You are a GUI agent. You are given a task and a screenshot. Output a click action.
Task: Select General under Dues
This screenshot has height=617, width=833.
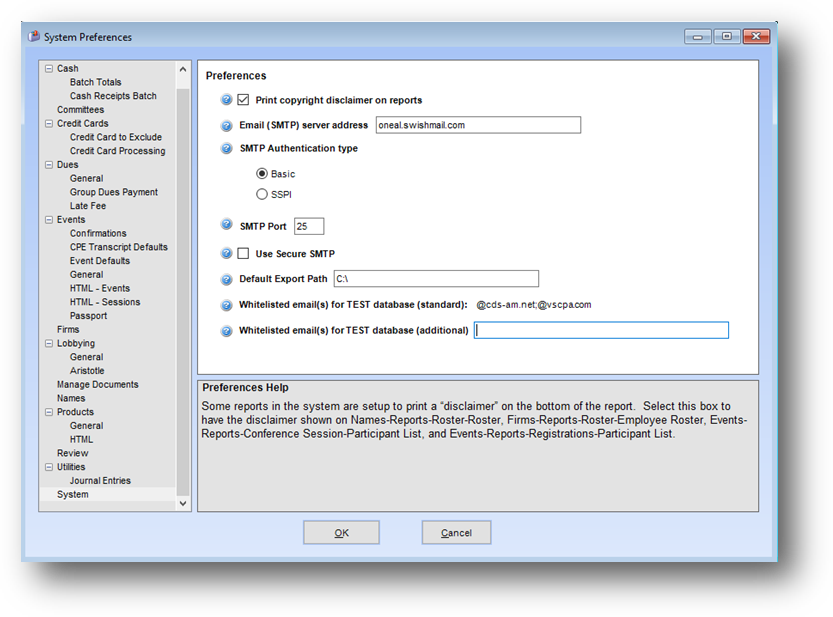coord(87,179)
